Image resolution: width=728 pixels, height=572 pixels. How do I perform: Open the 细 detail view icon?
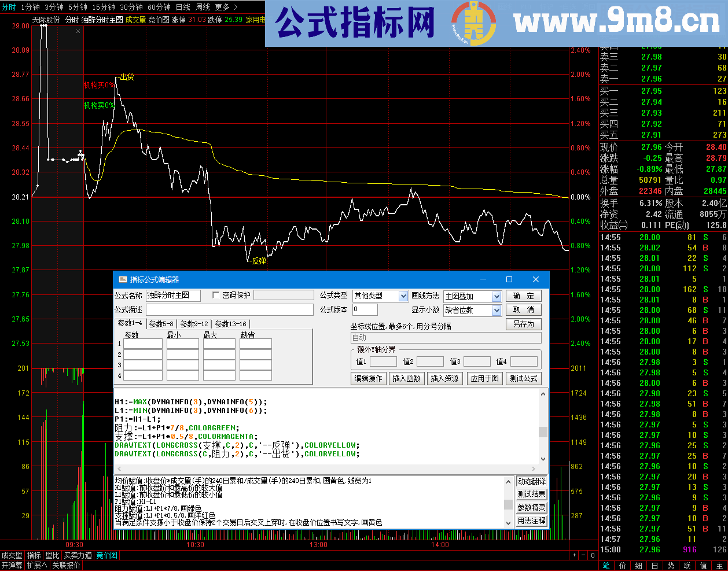point(639,565)
